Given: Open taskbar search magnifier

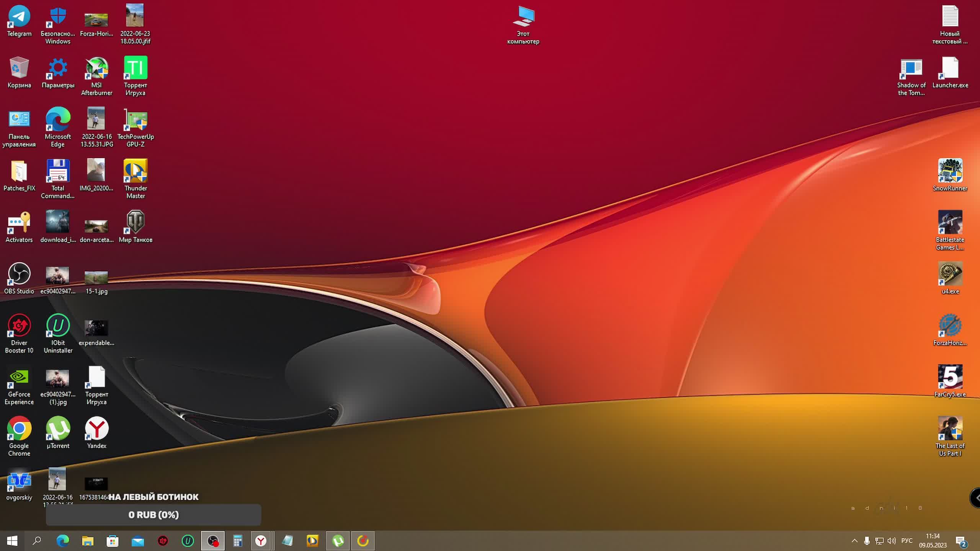Looking at the screenshot, I should [x=37, y=541].
